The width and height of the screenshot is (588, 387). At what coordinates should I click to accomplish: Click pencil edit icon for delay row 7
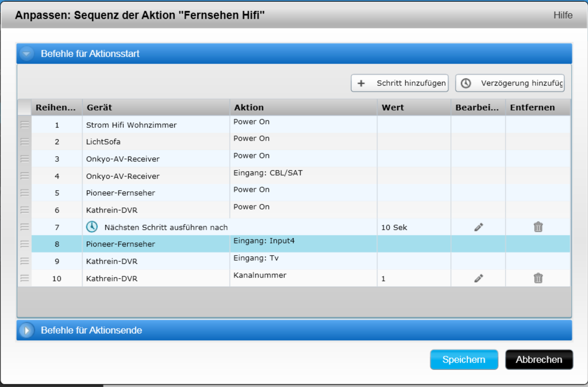point(479,227)
